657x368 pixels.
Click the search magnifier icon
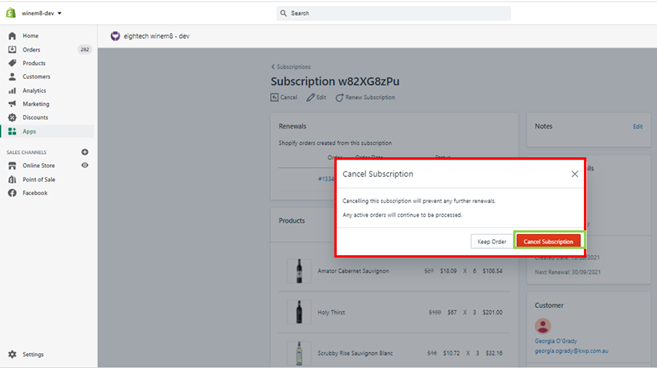283,13
